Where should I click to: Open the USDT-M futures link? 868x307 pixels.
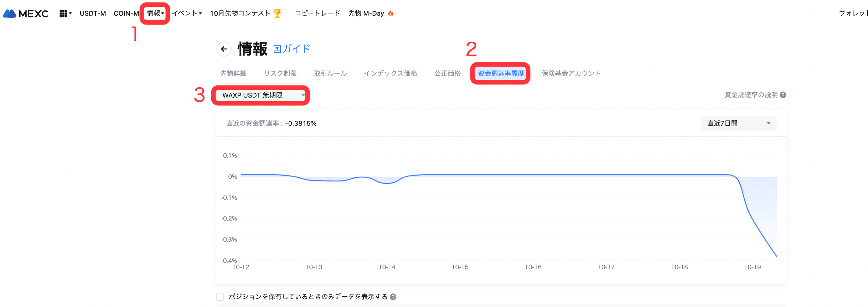[93, 13]
